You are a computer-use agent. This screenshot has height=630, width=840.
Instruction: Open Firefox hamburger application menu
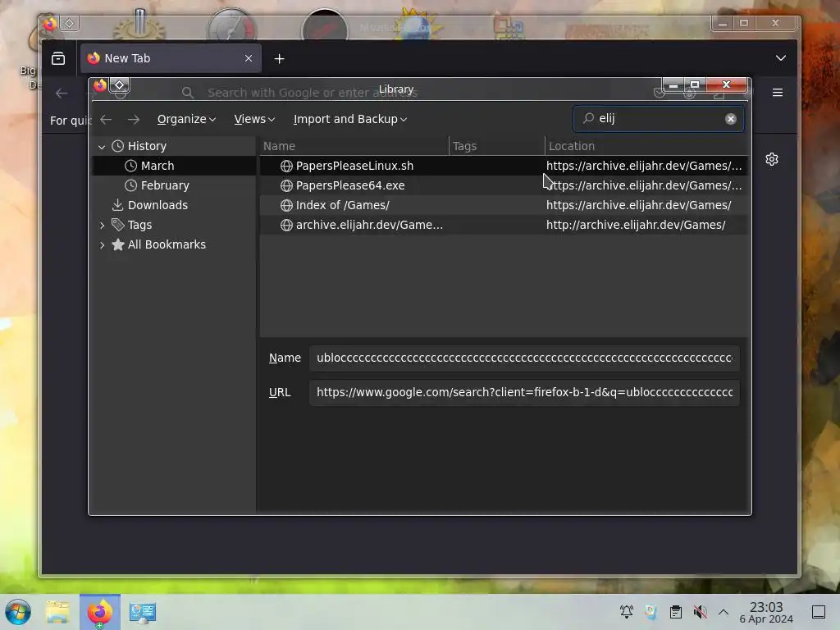point(778,93)
